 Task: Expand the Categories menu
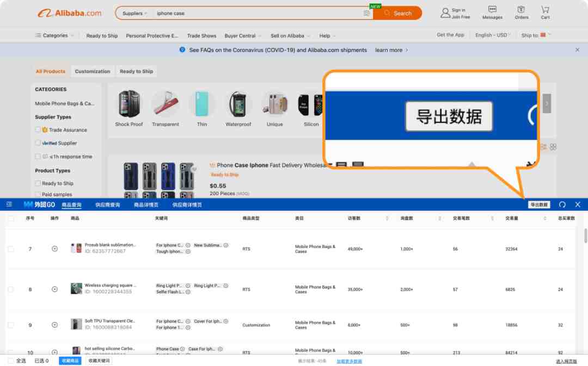(55, 35)
